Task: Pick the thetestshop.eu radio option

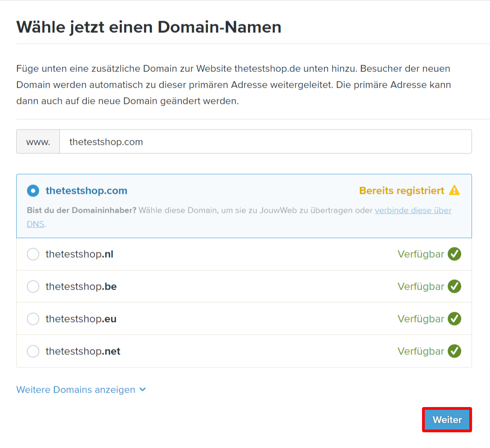Action: pos(33,319)
